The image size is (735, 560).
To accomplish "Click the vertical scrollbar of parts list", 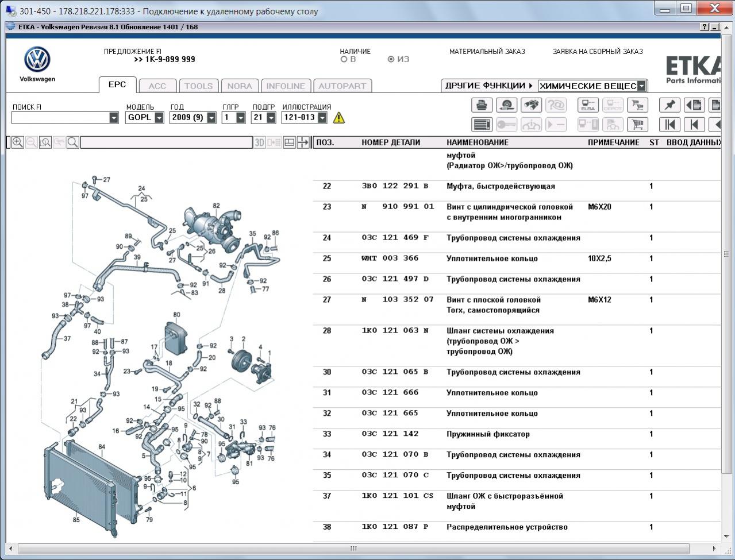I will pos(726,254).
